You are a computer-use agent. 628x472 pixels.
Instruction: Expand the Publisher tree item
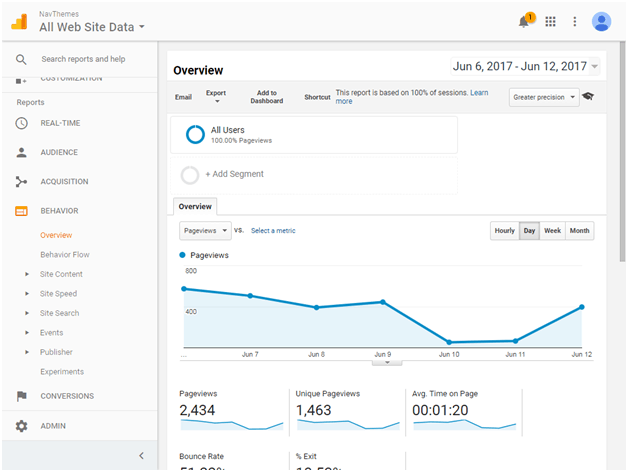[27, 352]
